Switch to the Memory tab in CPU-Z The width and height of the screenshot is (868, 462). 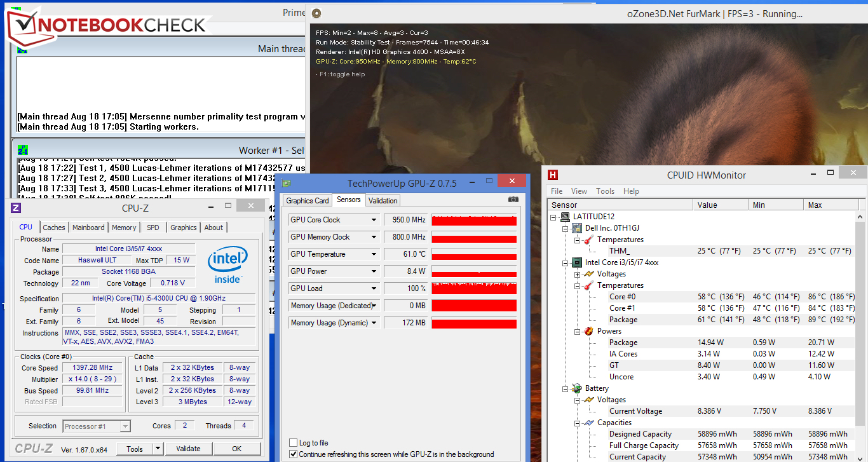pos(124,228)
